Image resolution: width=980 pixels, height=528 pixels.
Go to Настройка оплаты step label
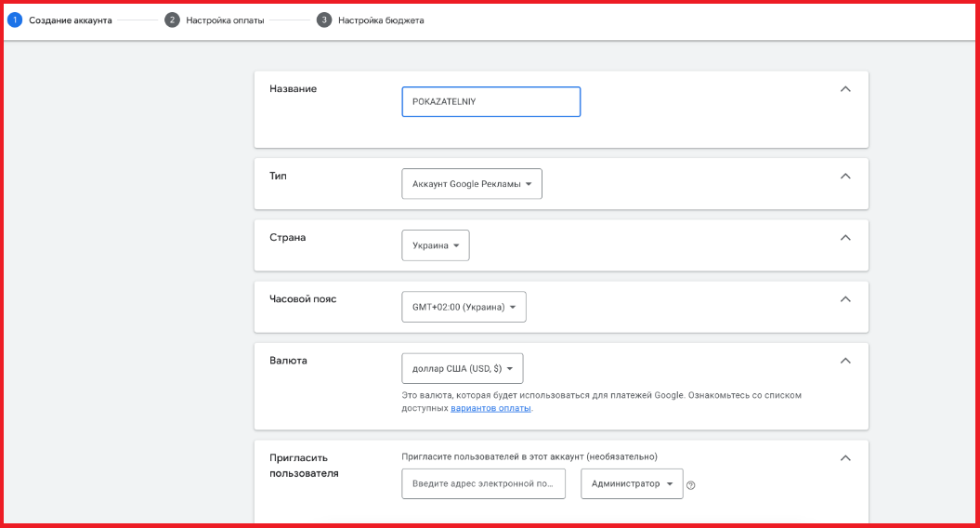click(225, 20)
